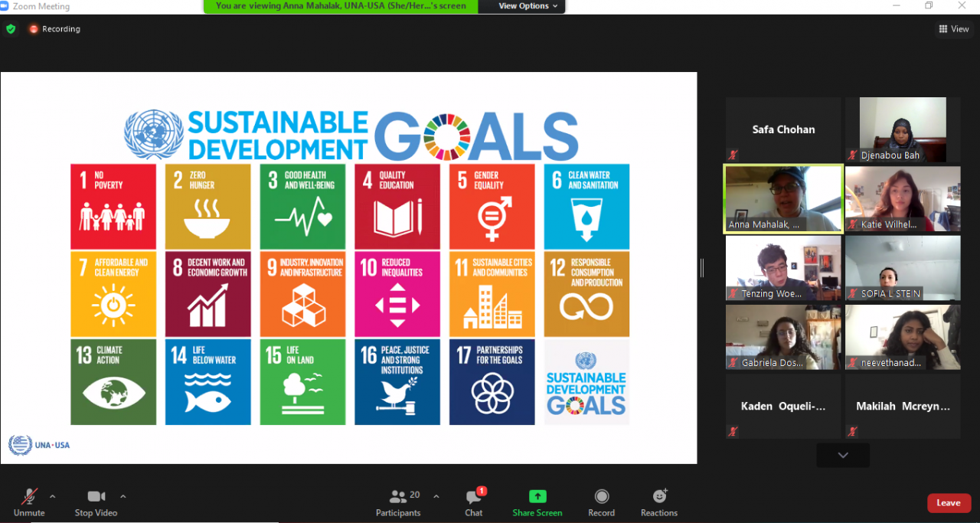The width and height of the screenshot is (980, 523).
Task: Click Industry, Innovation and Infrastructure cubes tile
Action: coord(302,294)
